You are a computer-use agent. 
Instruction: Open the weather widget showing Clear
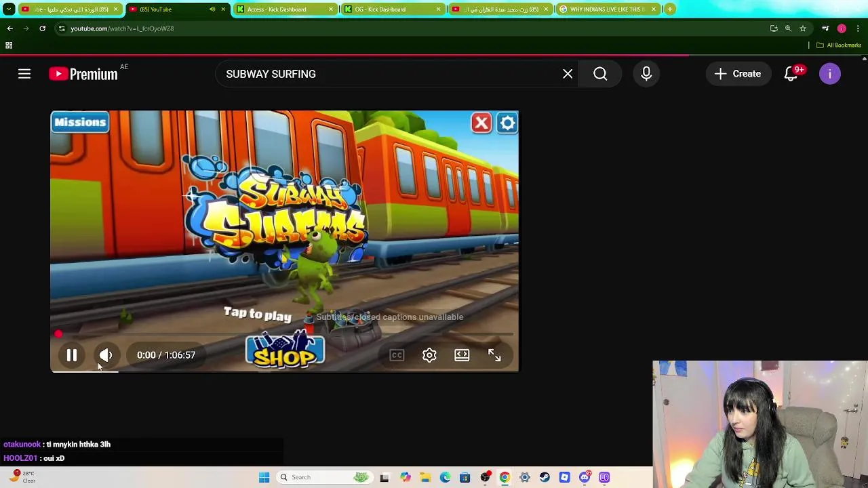[22, 476]
